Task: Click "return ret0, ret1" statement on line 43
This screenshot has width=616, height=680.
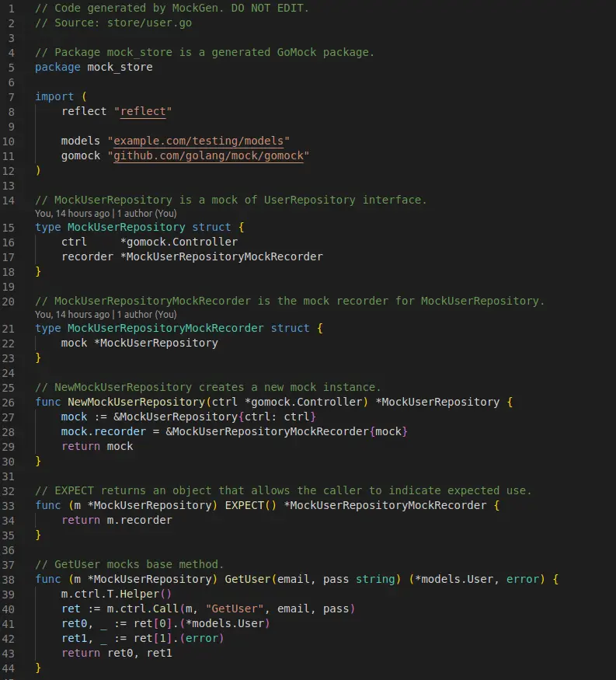Action: tap(117, 653)
